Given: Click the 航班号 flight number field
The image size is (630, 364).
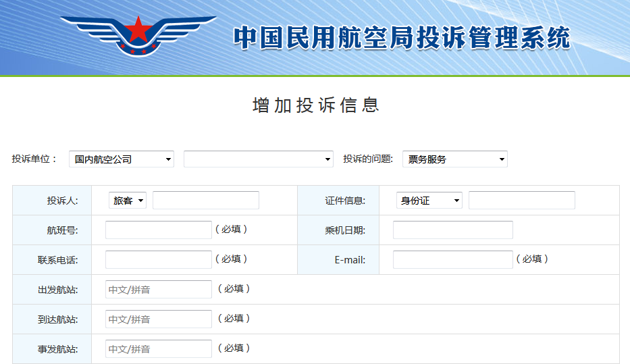Looking at the screenshot, I should tap(158, 230).
